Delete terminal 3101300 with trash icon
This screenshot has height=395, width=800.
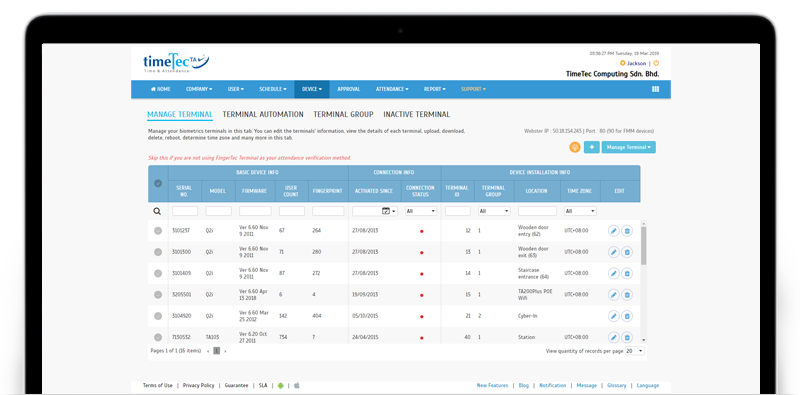click(627, 252)
